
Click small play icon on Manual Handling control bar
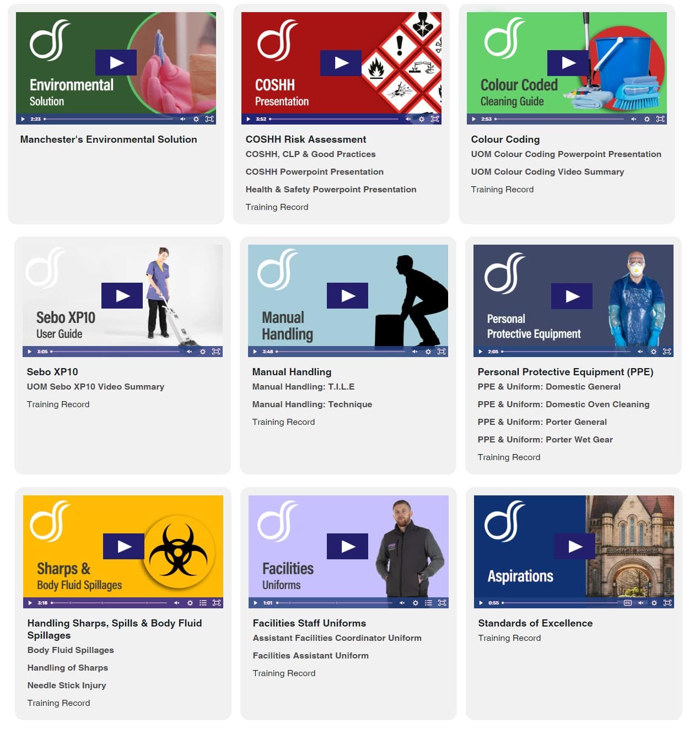255,352
